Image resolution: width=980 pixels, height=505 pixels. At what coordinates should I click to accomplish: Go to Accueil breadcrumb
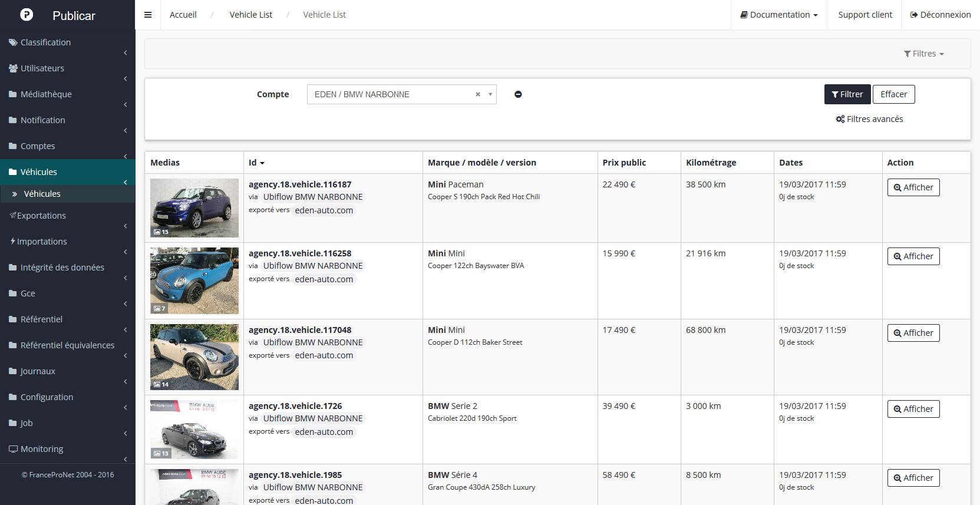183,15
